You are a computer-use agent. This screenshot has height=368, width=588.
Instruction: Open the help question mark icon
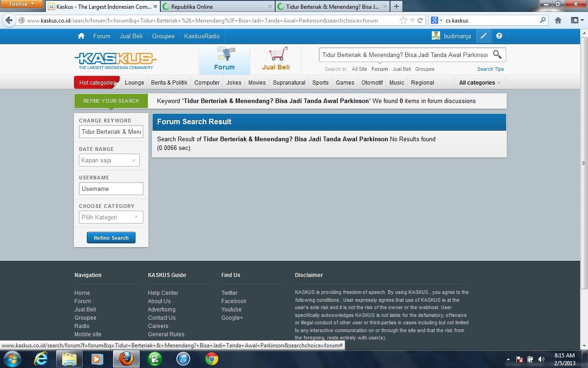(x=499, y=36)
